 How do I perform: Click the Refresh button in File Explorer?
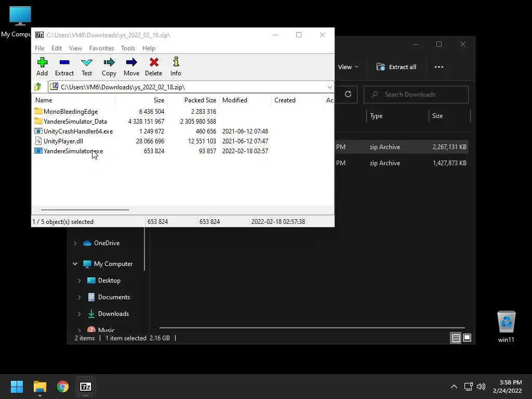348,95
